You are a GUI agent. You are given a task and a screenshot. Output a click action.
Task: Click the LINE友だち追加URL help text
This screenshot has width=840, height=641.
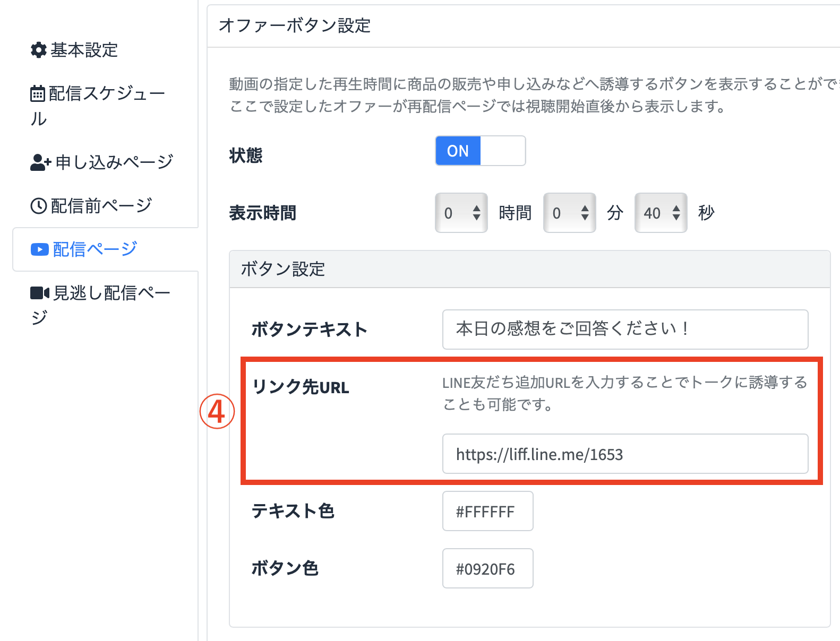tap(625, 393)
